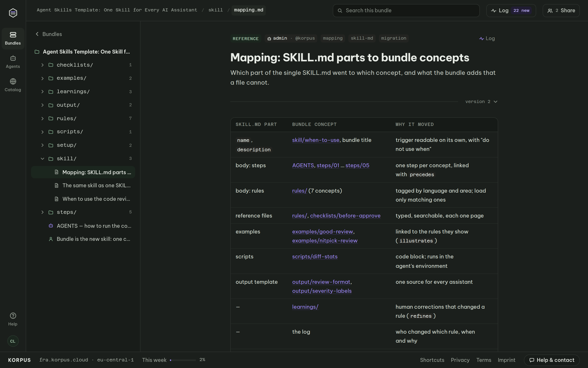588x368 pixels.
Task: Click the search magnifier icon
Action: coord(340,10)
